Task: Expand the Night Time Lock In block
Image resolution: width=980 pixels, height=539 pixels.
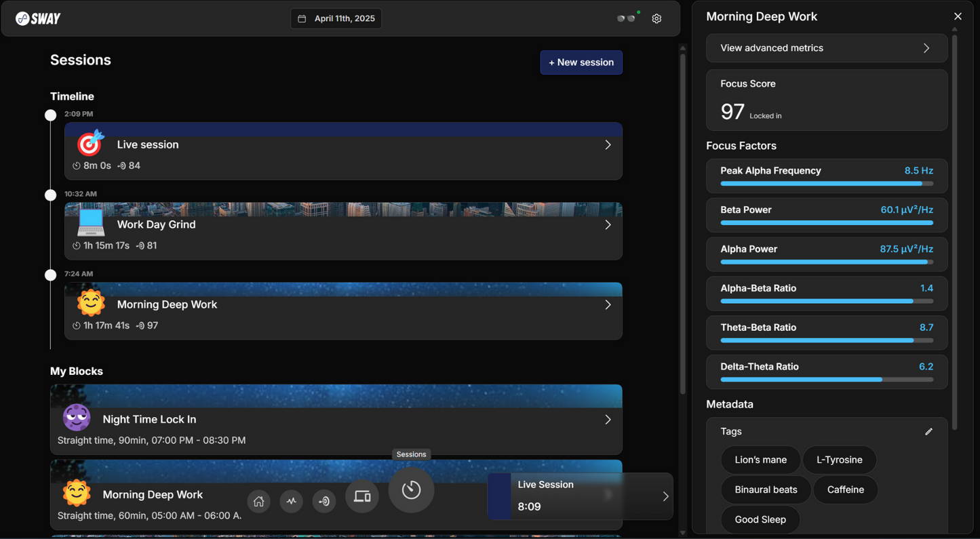Action: pyautogui.click(x=608, y=420)
